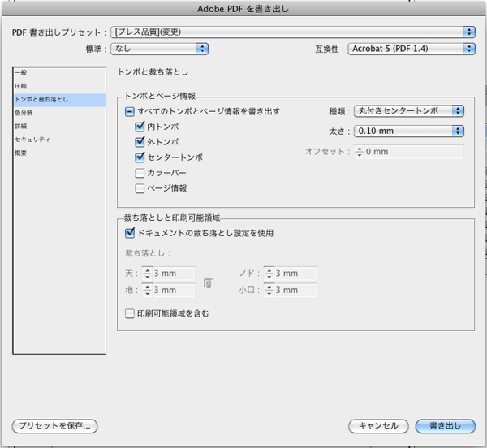Enable the カラーバー checkbox
487x448 pixels.
(x=140, y=173)
